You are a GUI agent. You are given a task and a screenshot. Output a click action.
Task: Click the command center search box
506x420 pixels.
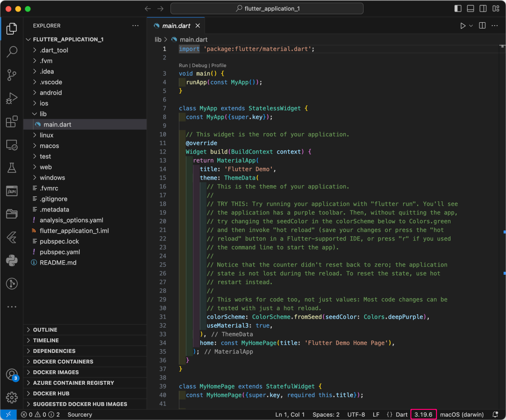[x=267, y=9]
